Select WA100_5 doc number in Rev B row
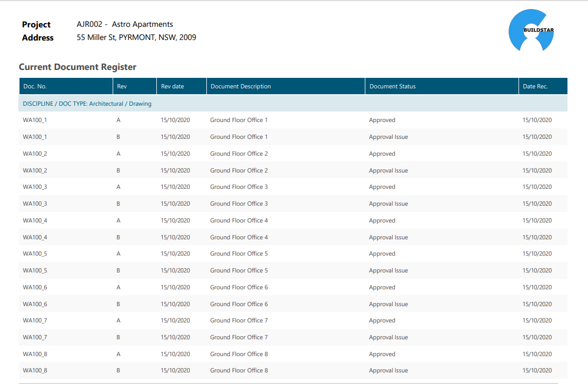588x384 pixels. pos(35,270)
